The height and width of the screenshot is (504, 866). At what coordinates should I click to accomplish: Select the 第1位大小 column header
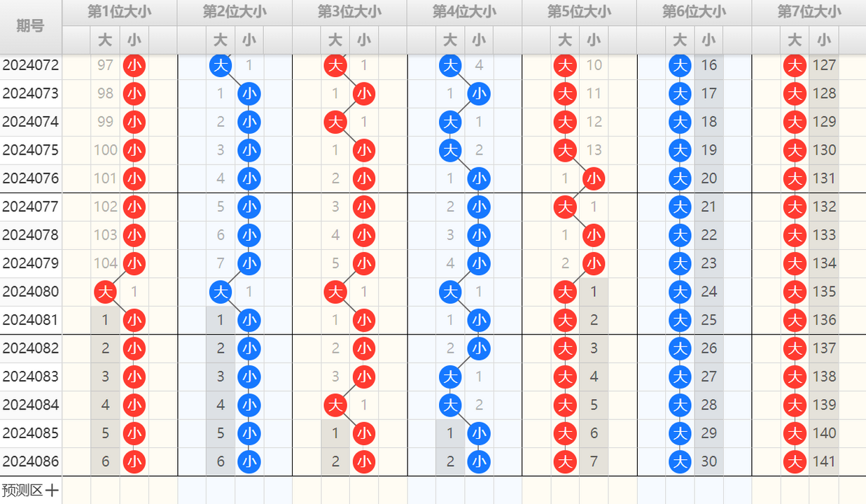tap(120, 12)
